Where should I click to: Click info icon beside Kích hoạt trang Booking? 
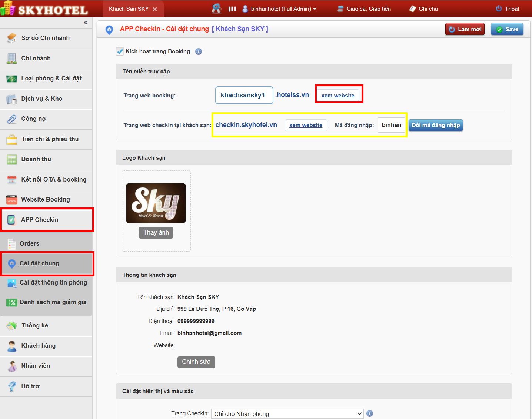pyautogui.click(x=199, y=51)
